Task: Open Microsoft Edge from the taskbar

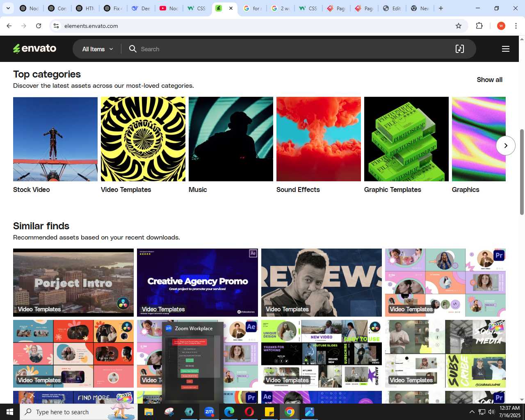Action: coord(229,412)
